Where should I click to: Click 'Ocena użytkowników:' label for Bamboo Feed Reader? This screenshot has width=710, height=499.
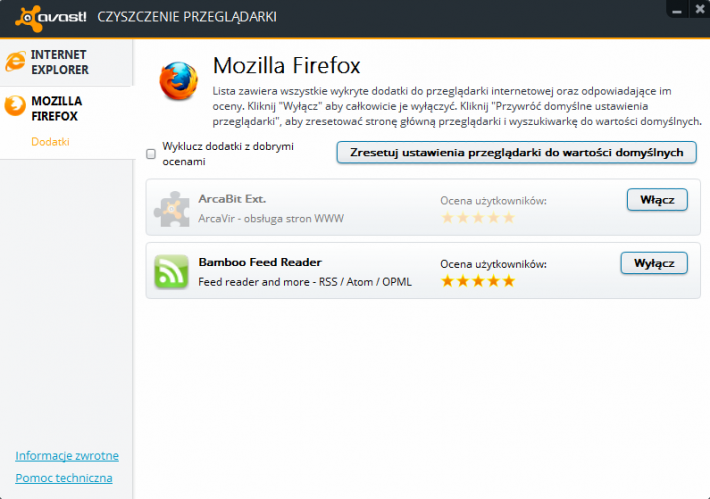point(494,264)
